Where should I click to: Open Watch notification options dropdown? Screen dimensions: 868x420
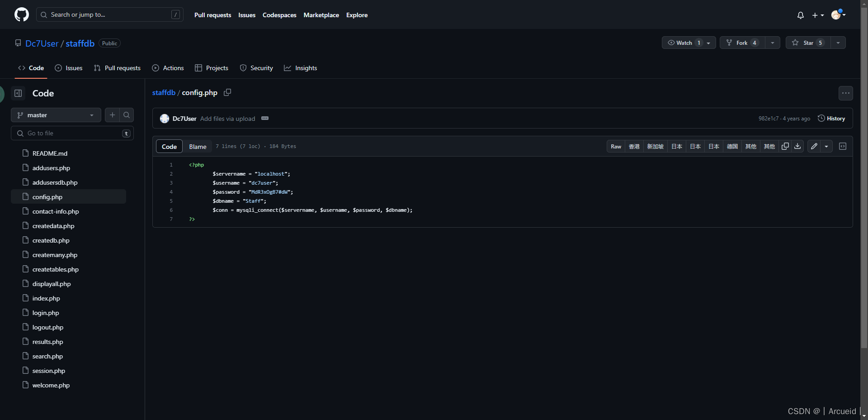(709, 43)
